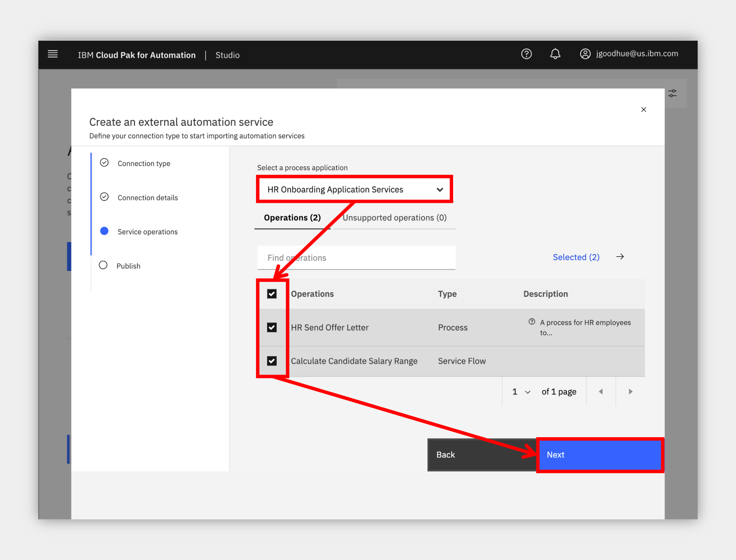This screenshot has width=736, height=560.
Task: Open notifications bell icon
Action: (x=555, y=54)
